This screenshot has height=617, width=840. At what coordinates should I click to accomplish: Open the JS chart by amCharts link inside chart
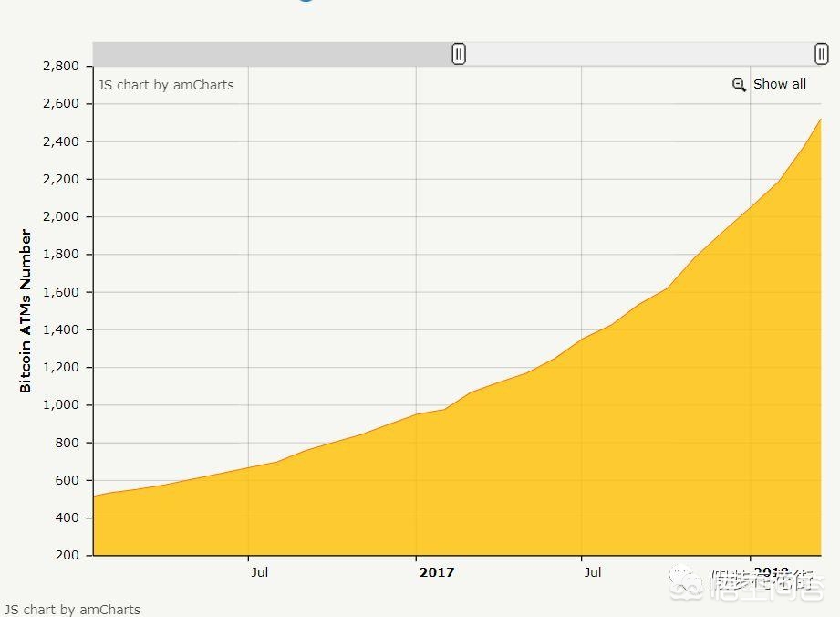165,85
